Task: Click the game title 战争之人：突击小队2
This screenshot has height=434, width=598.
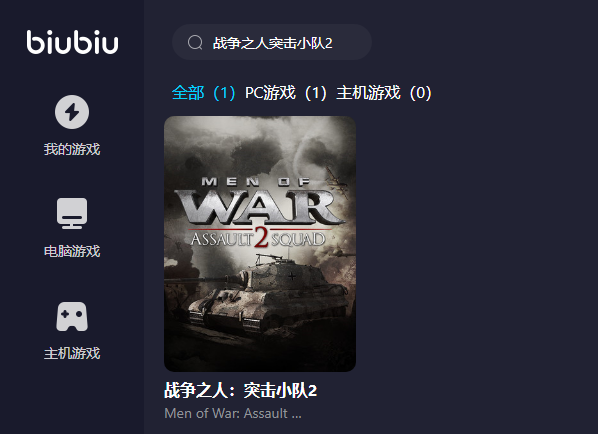Action: (241, 391)
